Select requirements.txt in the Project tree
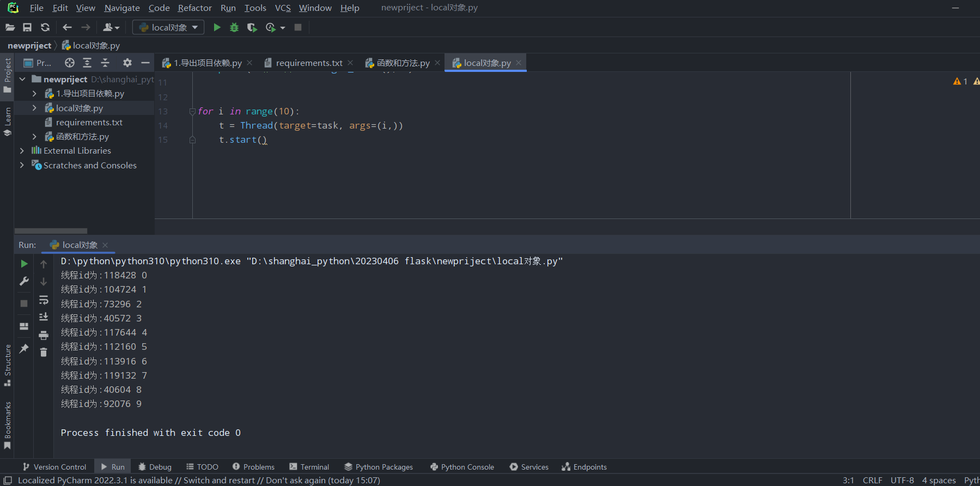The width and height of the screenshot is (980, 486). click(89, 122)
